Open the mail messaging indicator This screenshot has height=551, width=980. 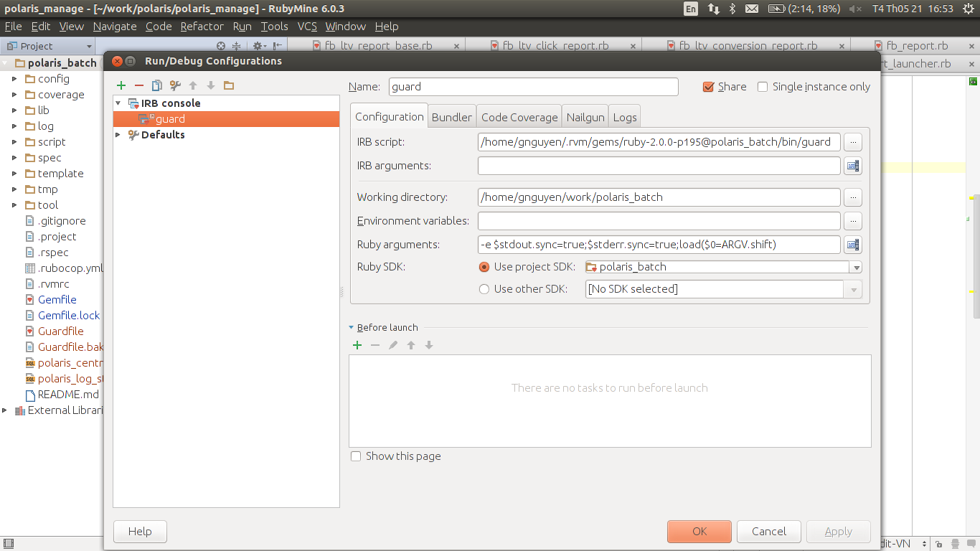751,9
